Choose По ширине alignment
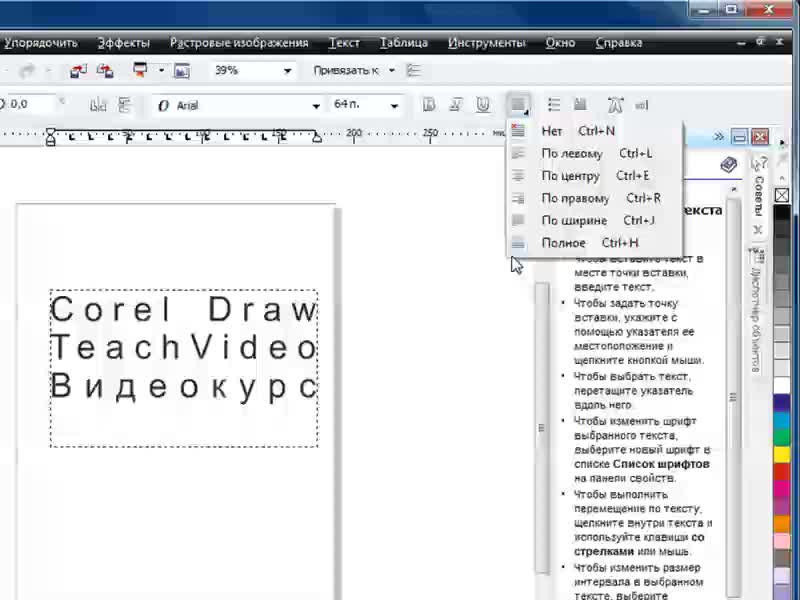Screen dimensions: 800x600 click(x=594, y=220)
